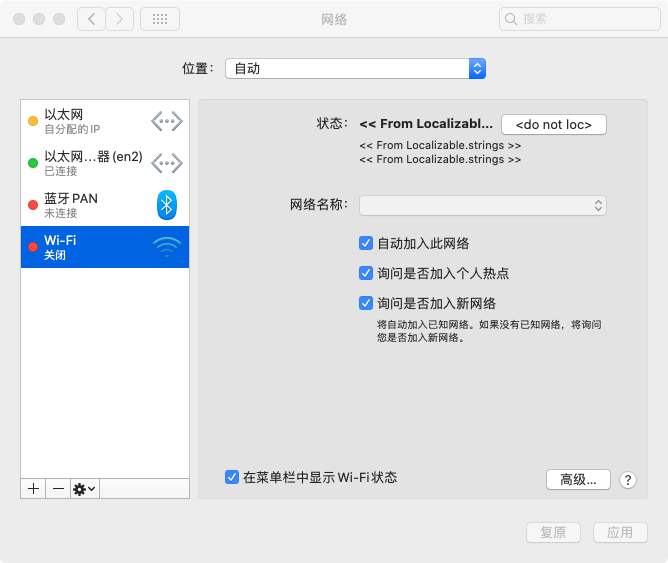Remove selected service with minus button
This screenshot has height=563, width=668.
58,488
